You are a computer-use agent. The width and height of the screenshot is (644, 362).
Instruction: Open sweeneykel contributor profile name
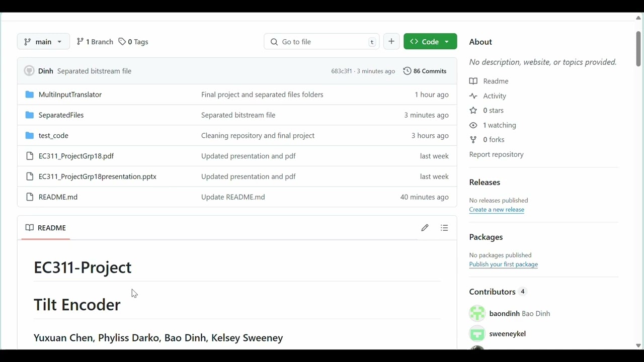point(508,334)
